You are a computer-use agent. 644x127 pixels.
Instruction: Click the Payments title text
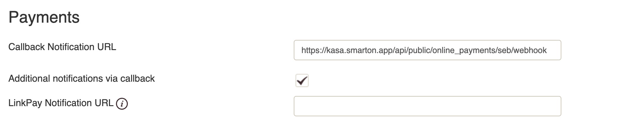(44, 17)
